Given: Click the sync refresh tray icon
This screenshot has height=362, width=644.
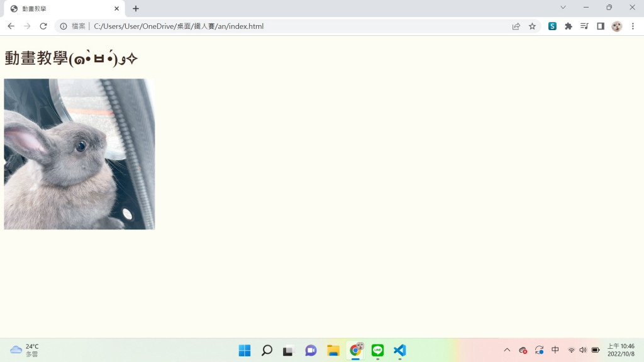Looking at the screenshot, I should pyautogui.click(x=539, y=350).
